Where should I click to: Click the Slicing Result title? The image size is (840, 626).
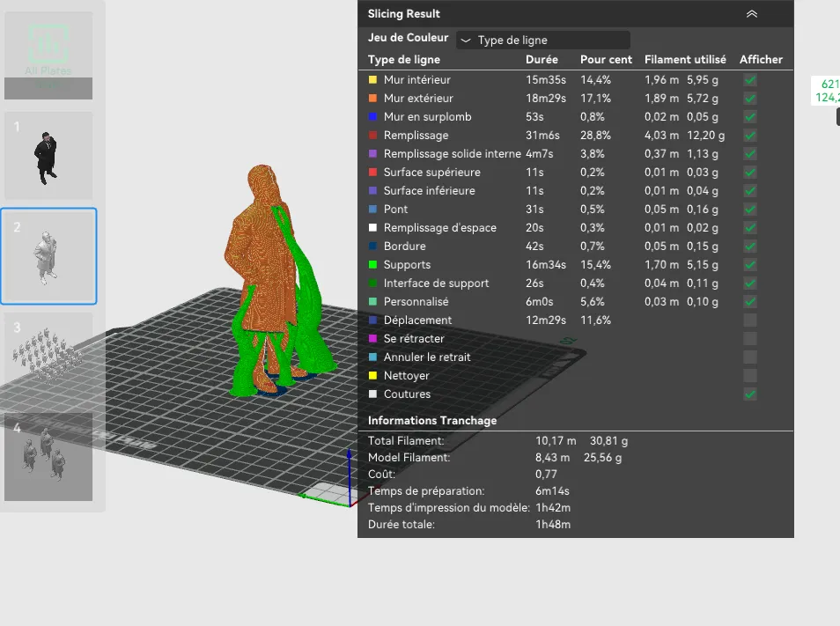[404, 14]
